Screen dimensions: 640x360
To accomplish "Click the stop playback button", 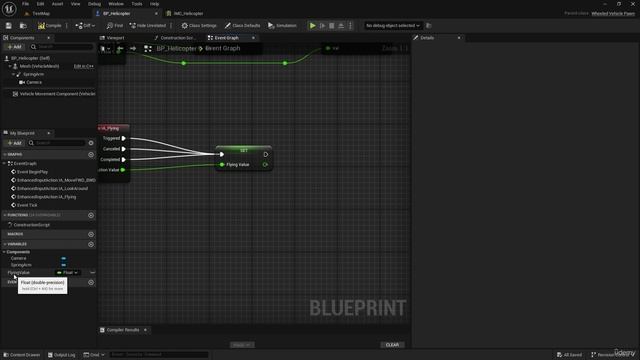I will [332, 26].
